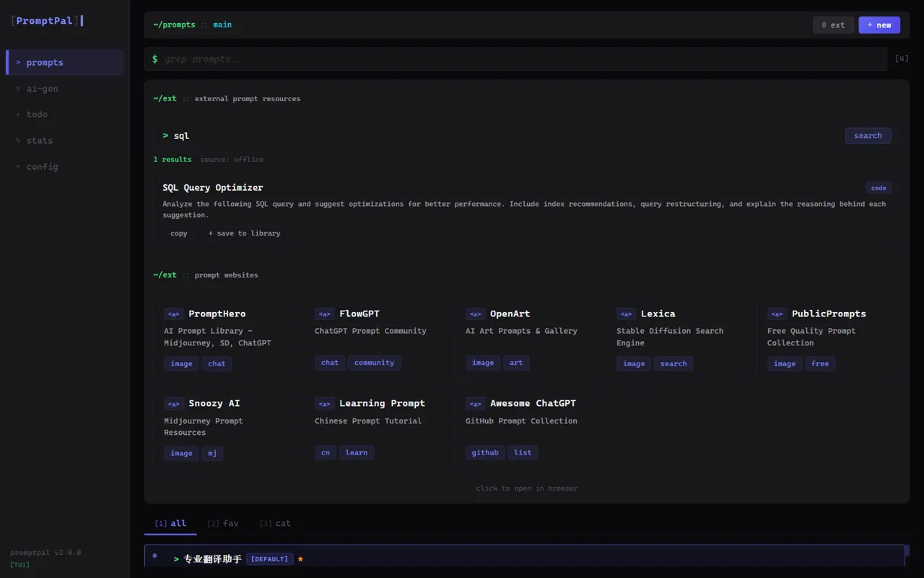Open the ai-gen sidebar item
This screenshot has height=578, width=924.
click(x=64, y=88)
